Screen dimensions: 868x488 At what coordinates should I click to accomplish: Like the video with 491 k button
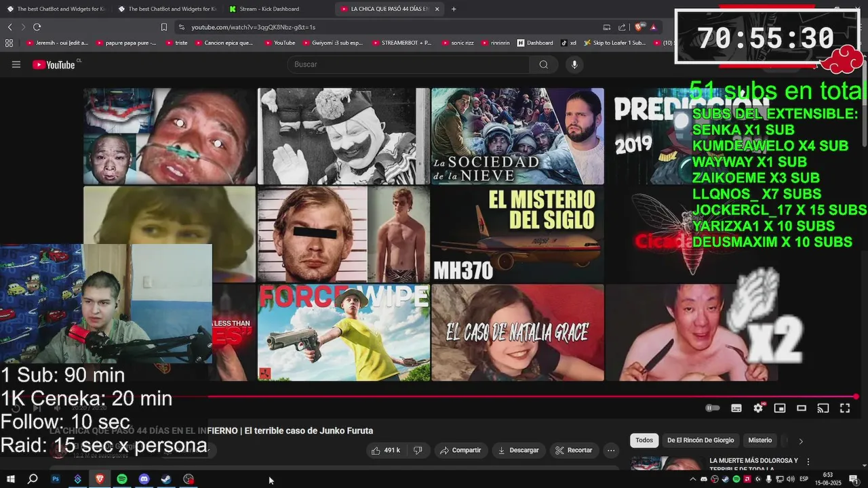[x=386, y=450]
